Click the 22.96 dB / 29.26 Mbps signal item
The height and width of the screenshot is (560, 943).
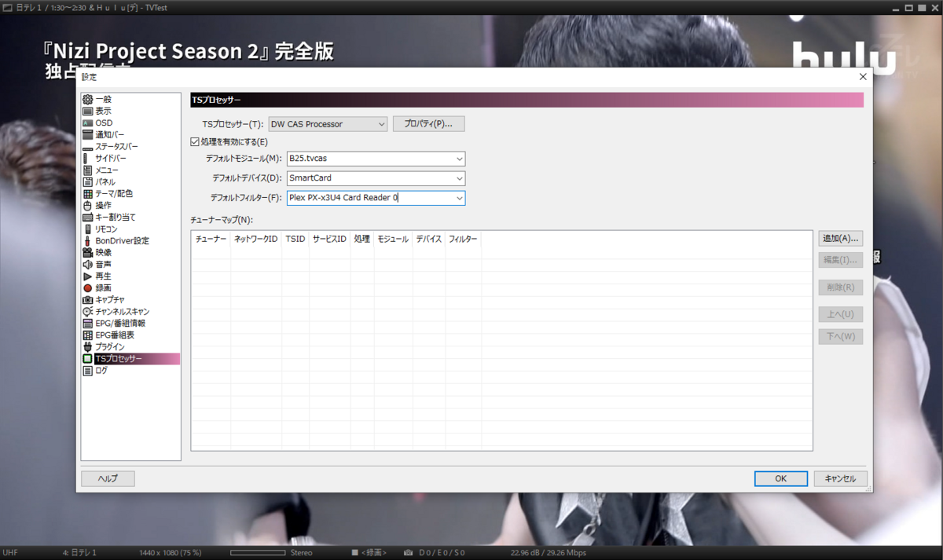click(x=549, y=553)
